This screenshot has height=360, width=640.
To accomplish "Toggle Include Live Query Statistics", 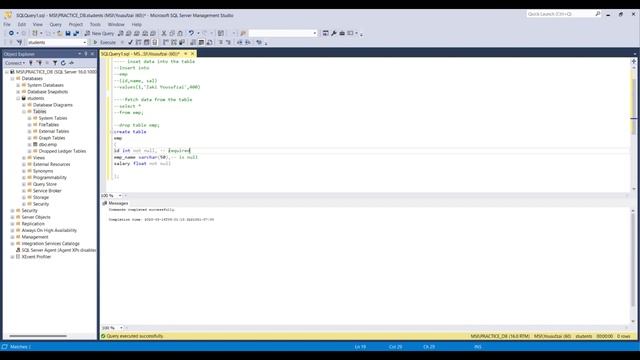I will click(174, 42).
